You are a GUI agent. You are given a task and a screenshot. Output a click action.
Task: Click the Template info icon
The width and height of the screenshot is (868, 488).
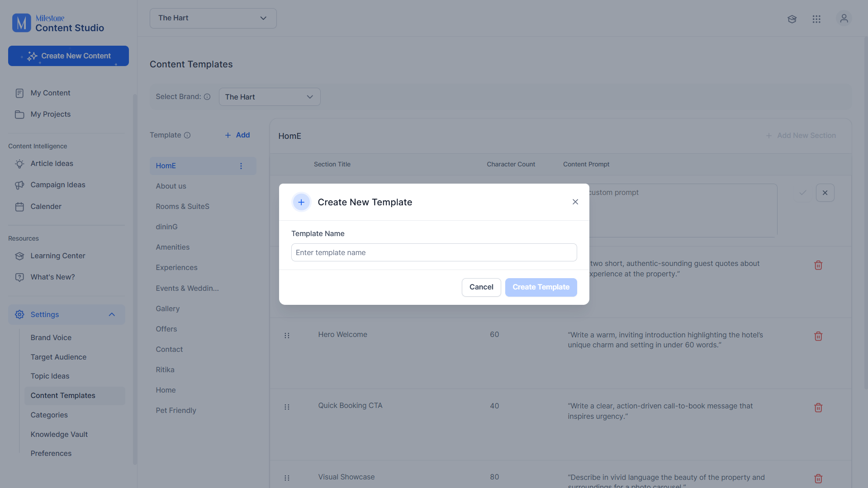click(x=187, y=135)
